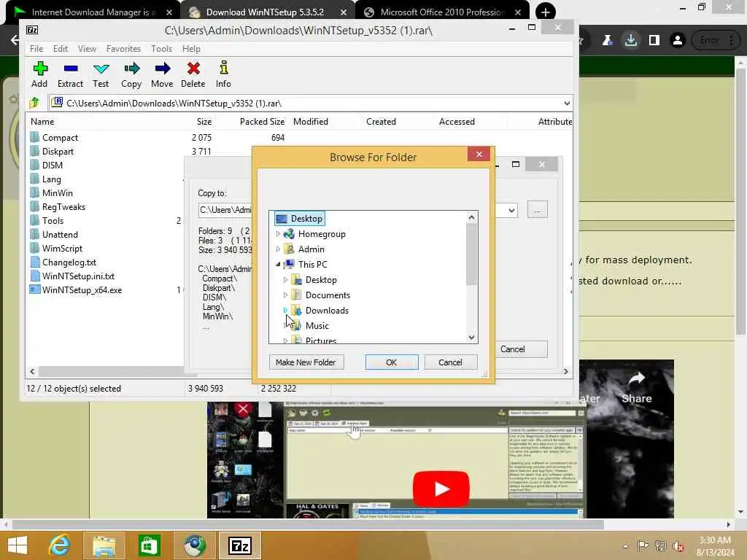Click Make New Folder button
747x560 pixels.
[x=306, y=362]
